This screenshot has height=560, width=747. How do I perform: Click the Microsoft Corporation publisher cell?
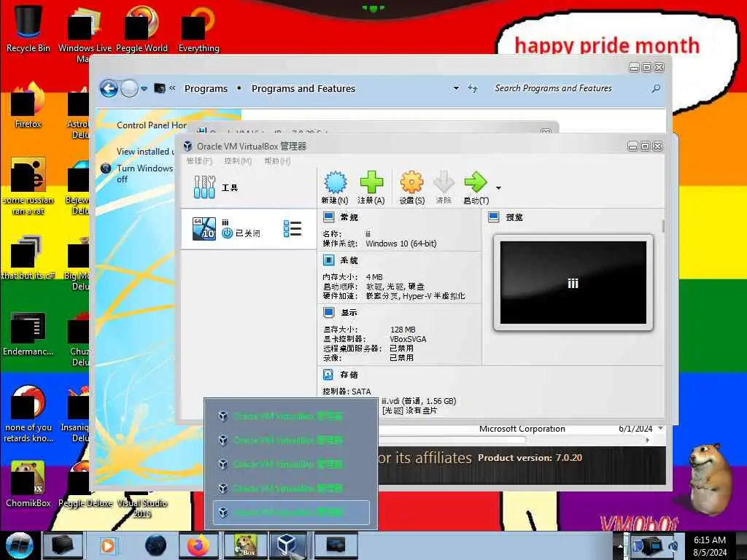(522, 429)
